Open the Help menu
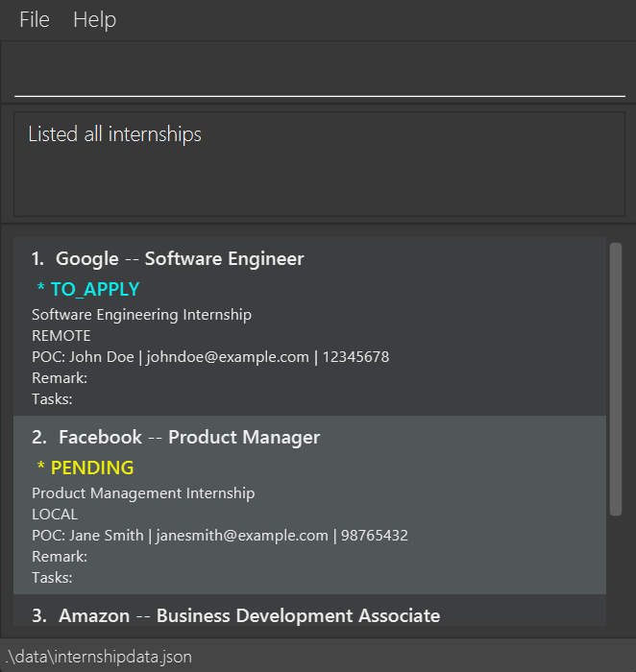The height and width of the screenshot is (672, 636). (x=94, y=20)
